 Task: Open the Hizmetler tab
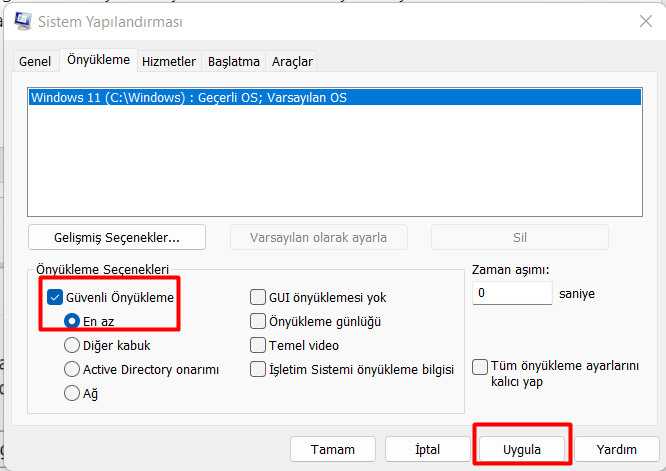coord(169,62)
